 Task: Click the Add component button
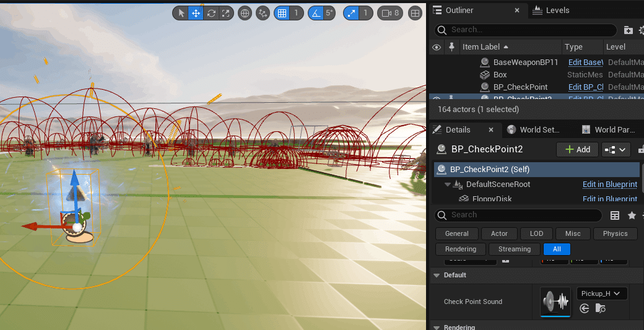(x=577, y=149)
